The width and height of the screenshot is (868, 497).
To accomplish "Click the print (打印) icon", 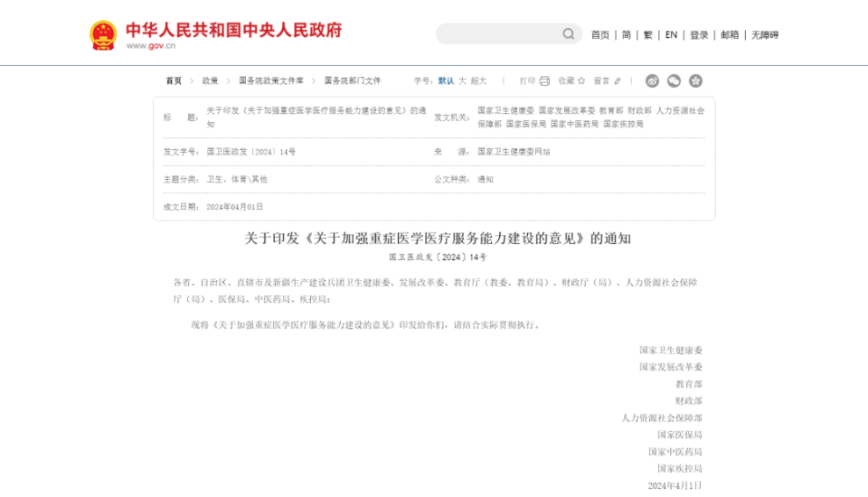I will coord(544,80).
